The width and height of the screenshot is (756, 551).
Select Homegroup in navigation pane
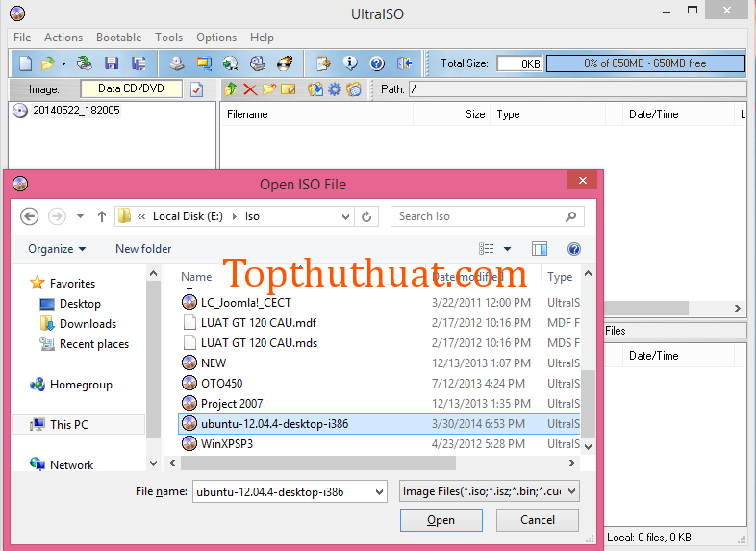pyautogui.click(x=81, y=385)
